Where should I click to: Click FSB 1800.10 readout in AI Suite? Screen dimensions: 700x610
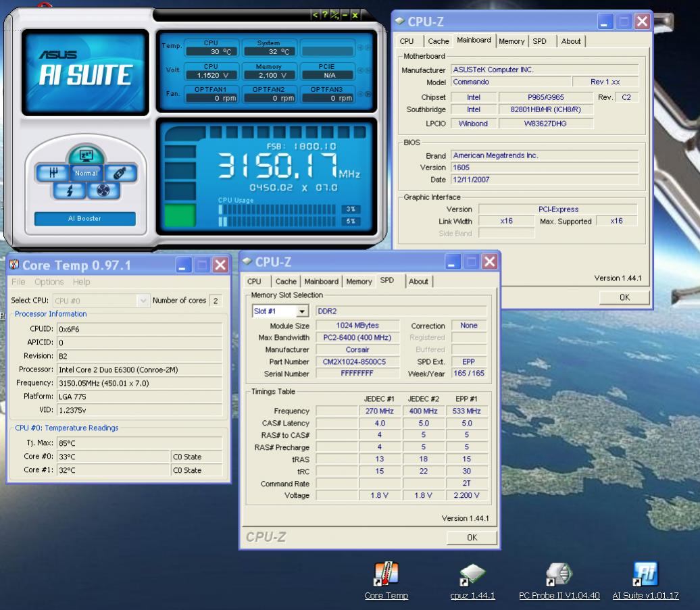(x=301, y=147)
